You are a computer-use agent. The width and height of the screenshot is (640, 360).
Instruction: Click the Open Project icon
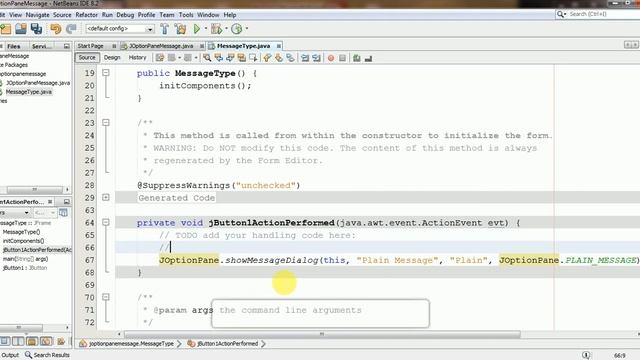(21, 29)
